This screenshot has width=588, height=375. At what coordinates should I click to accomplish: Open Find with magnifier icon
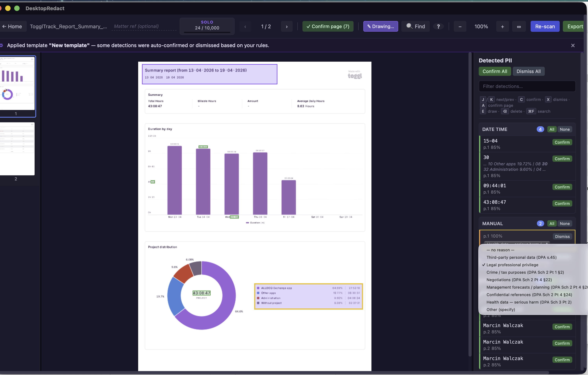point(415,26)
